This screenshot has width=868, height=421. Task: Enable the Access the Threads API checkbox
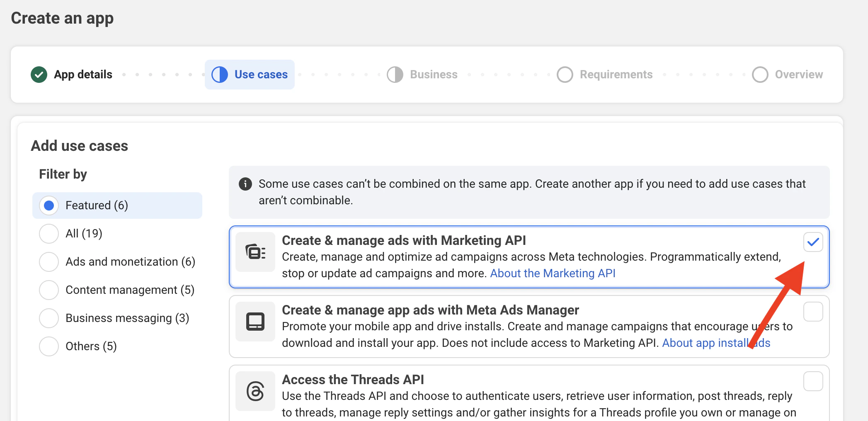pyautogui.click(x=813, y=381)
